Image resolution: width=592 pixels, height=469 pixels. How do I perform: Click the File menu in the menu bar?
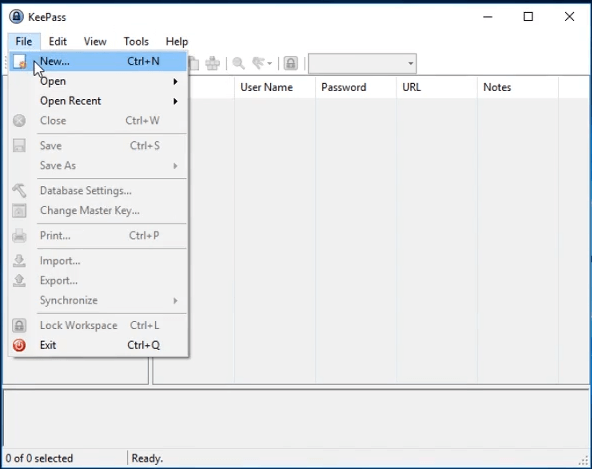click(24, 41)
